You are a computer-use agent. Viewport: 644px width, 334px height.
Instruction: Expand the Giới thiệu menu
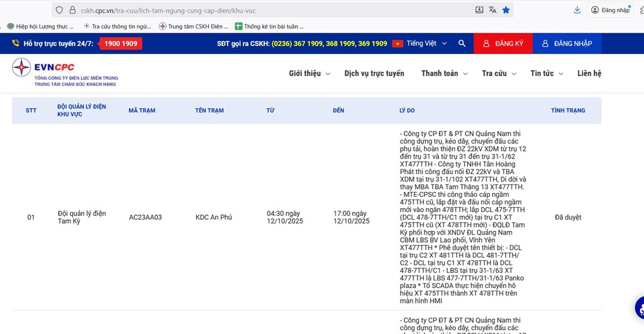point(309,74)
